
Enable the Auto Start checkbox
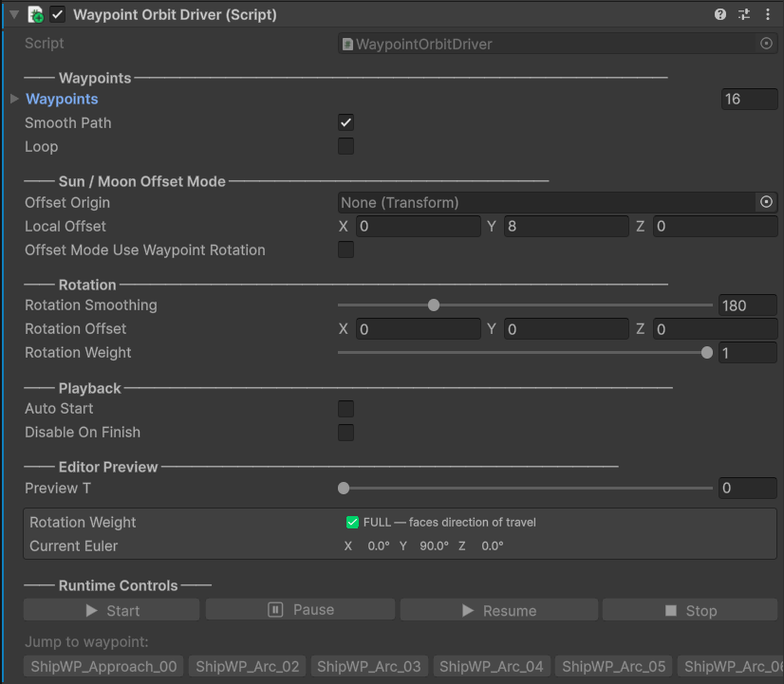tap(345, 408)
